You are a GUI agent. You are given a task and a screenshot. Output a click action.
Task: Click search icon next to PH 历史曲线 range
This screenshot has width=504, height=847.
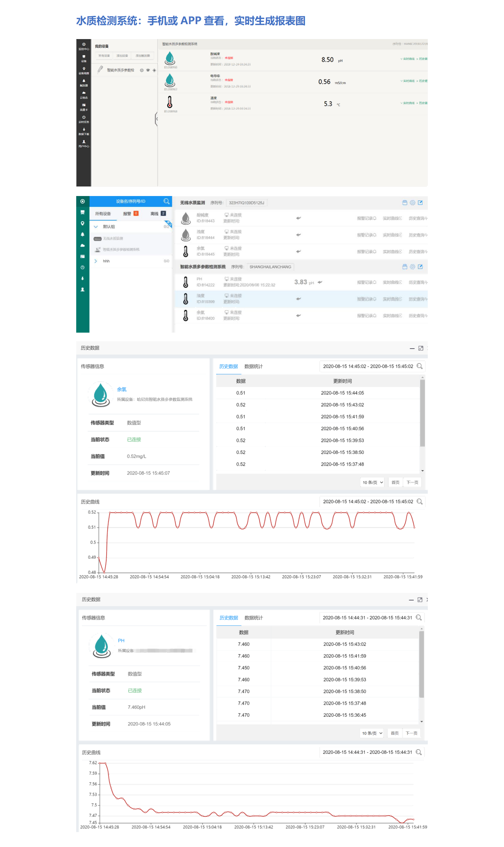[419, 752]
